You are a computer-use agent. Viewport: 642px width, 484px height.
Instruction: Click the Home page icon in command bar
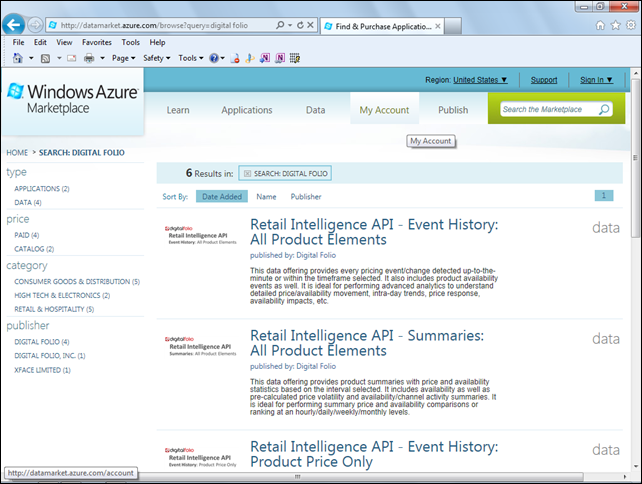click(18, 58)
